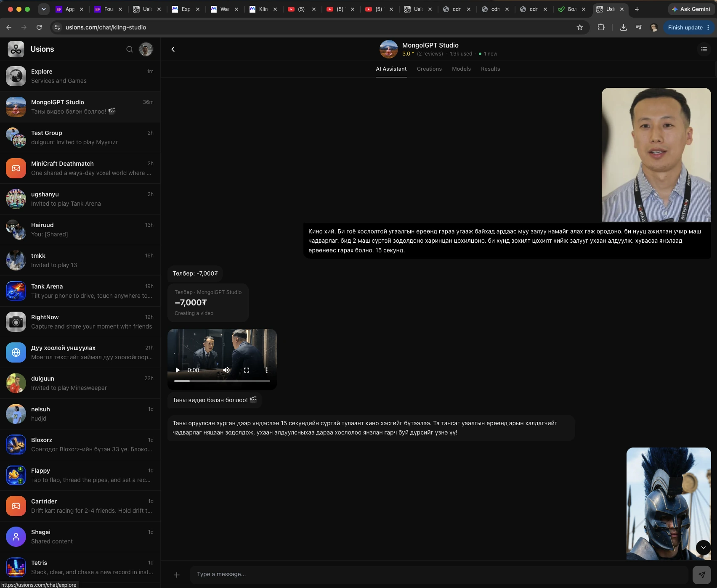Mute the video with the speaker icon
717x588 pixels.
tap(226, 370)
